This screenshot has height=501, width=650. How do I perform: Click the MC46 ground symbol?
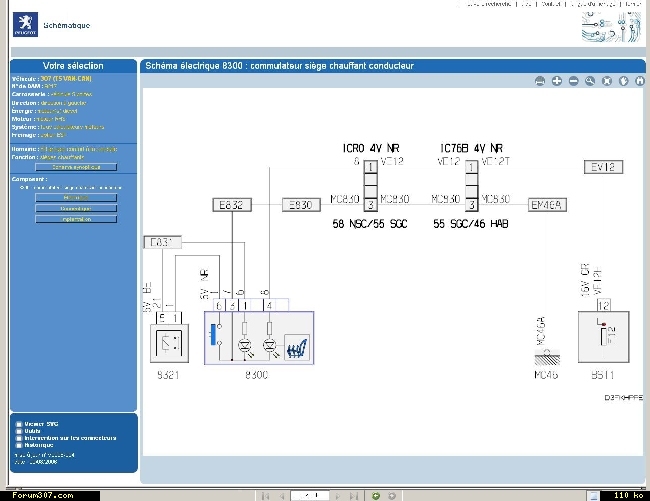(547, 358)
